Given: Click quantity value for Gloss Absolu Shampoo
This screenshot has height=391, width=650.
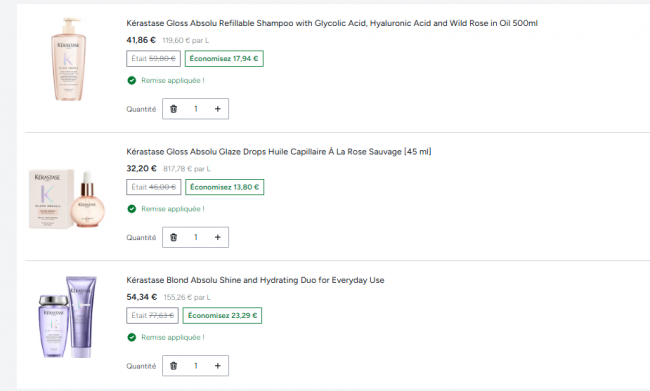Looking at the screenshot, I should point(196,109).
